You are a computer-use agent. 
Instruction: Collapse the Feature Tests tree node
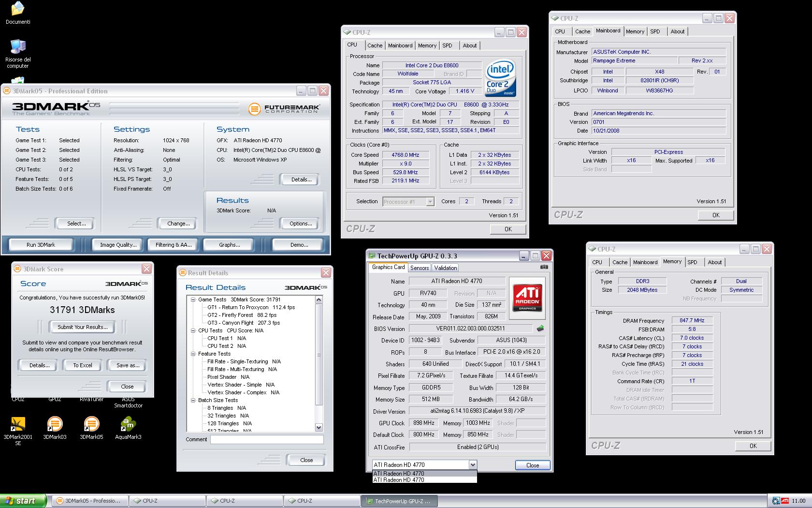193,354
